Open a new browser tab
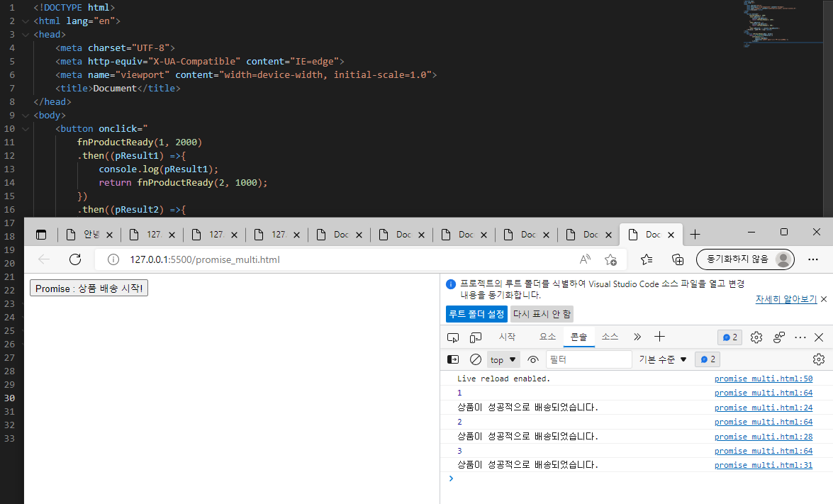This screenshot has width=833, height=504. 695,234
